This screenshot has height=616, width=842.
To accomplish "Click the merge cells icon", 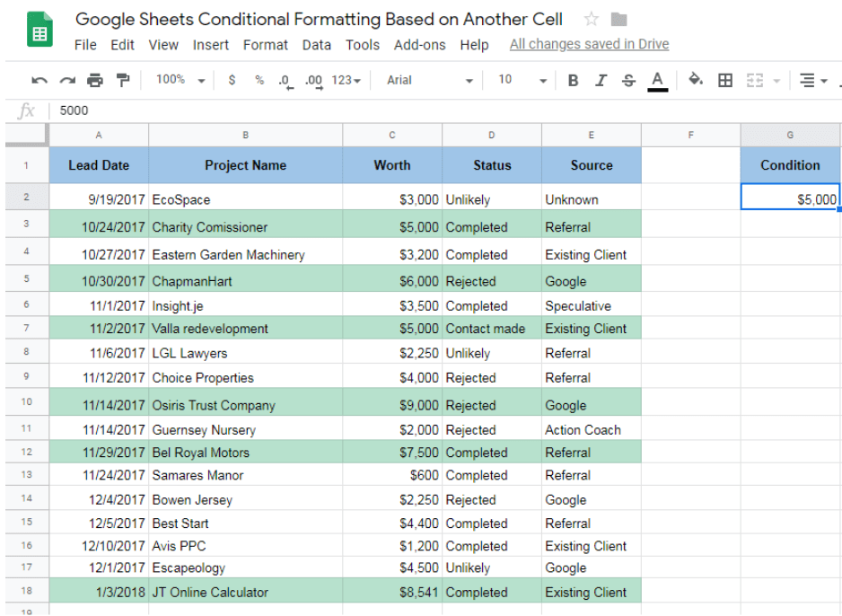I will (754, 81).
